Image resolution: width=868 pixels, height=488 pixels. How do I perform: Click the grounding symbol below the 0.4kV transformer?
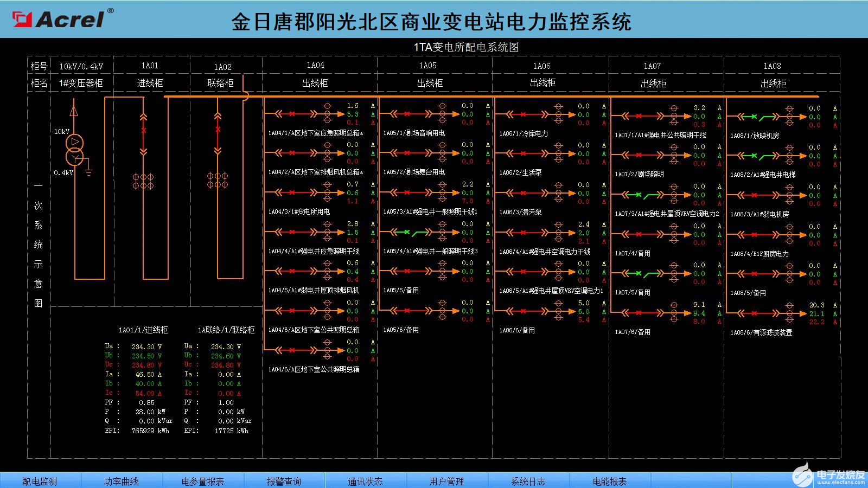88,171
